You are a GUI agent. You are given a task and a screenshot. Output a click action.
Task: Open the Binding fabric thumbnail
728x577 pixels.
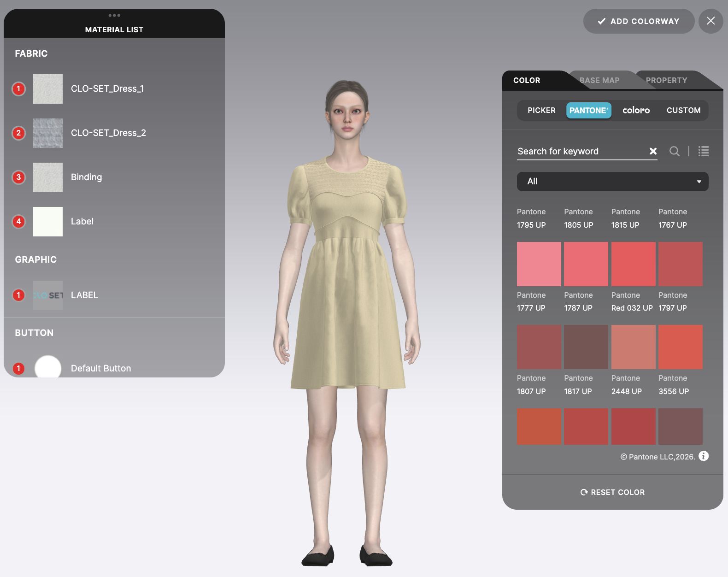(x=48, y=177)
